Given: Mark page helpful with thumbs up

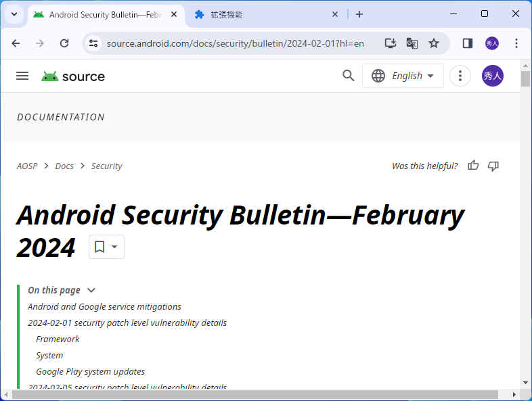Looking at the screenshot, I should (x=473, y=166).
